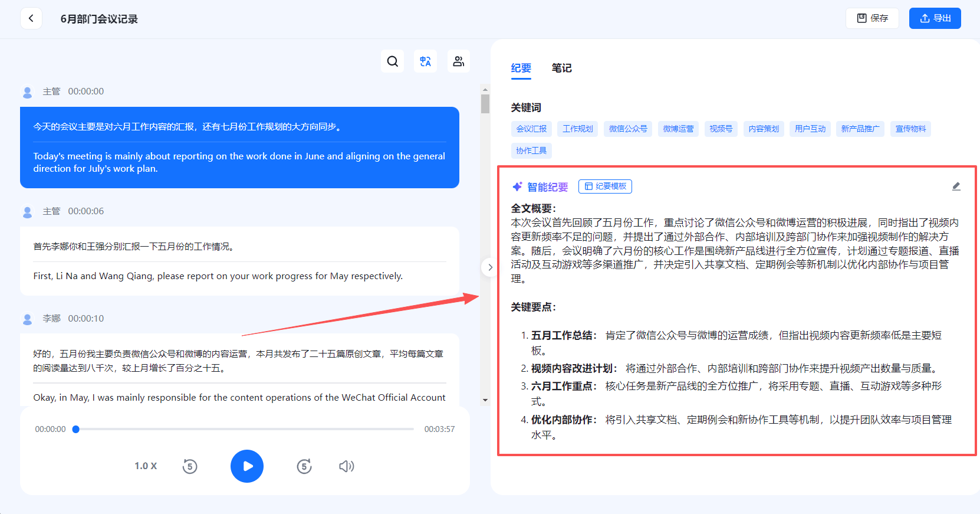Switch to the 笔记 tab
The width and height of the screenshot is (980, 514).
(x=561, y=68)
